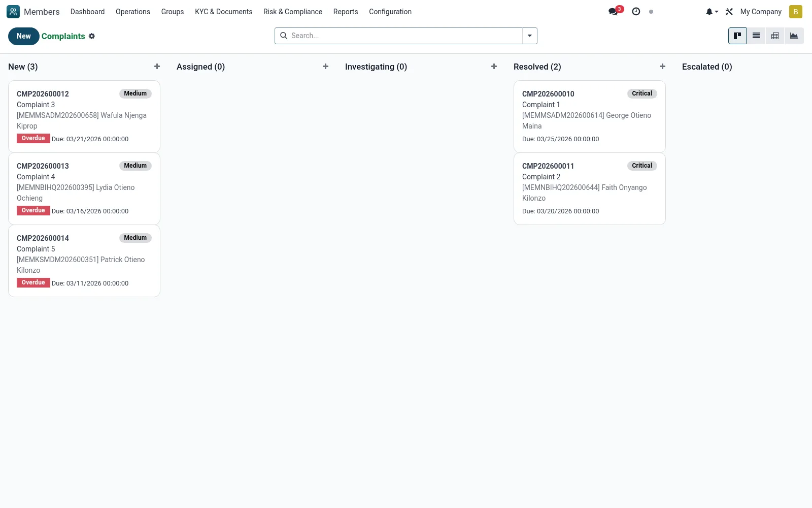Open the chat messages notification icon
Screen dimensions: 812x508
coord(614,12)
